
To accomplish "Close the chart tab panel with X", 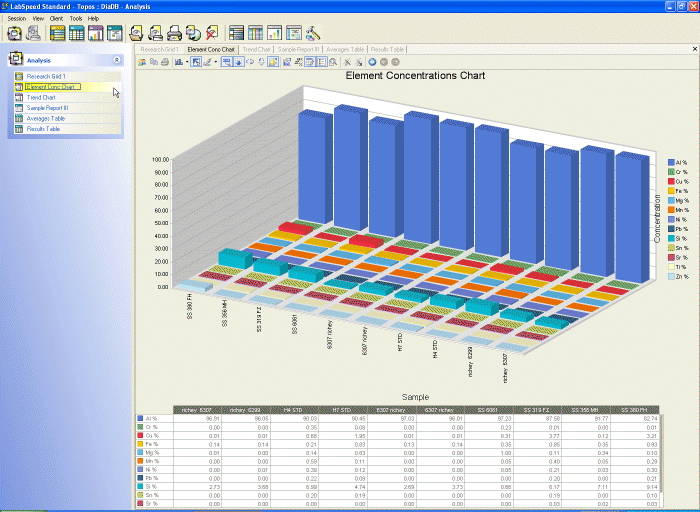I will [695, 49].
